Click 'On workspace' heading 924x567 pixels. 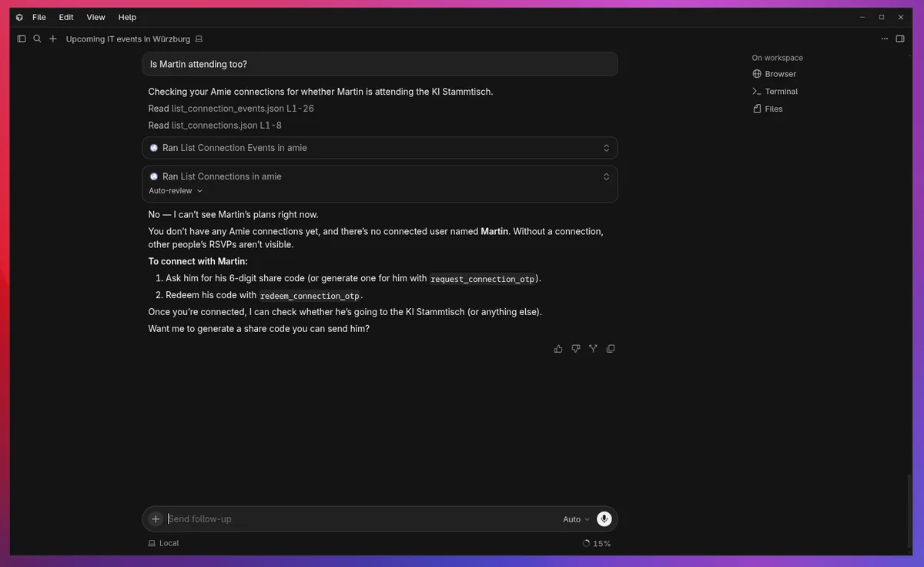coord(777,58)
